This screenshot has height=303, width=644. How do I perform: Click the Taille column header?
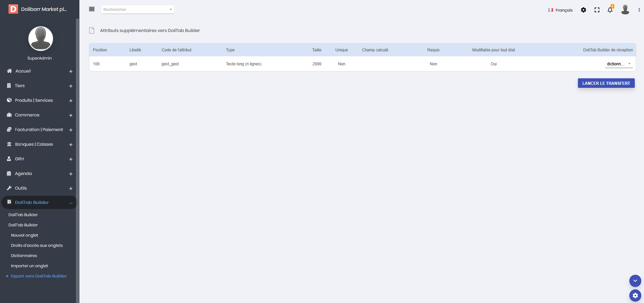pyautogui.click(x=317, y=50)
